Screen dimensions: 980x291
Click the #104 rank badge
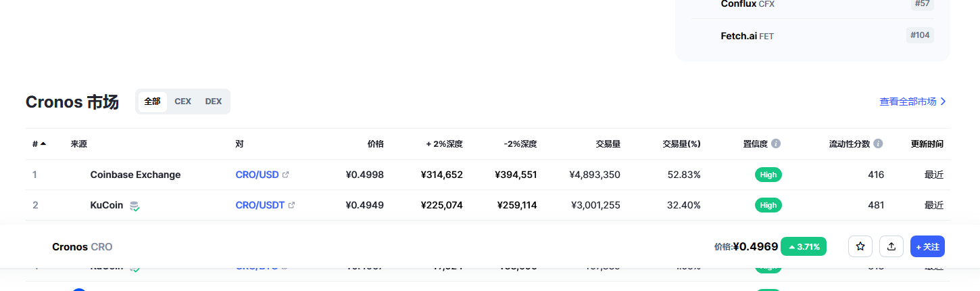[920, 35]
